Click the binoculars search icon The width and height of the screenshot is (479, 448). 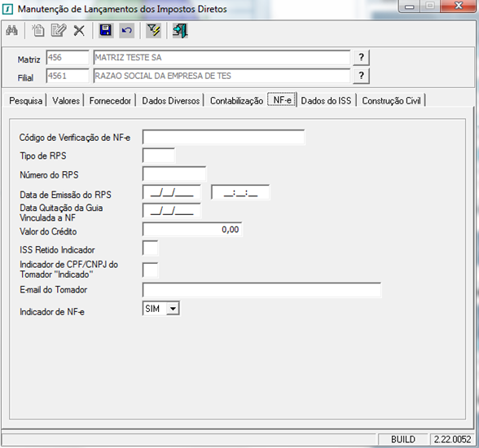(11, 30)
